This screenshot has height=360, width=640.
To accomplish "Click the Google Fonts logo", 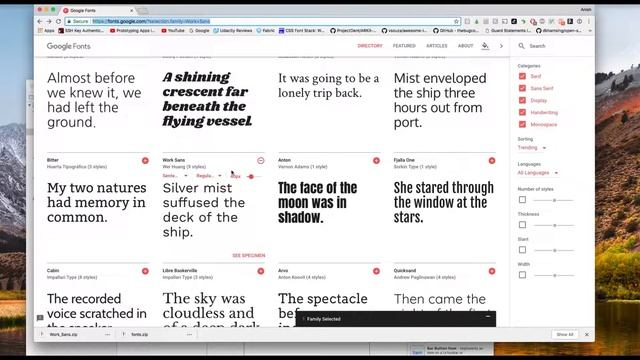I will (x=69, y=46).
